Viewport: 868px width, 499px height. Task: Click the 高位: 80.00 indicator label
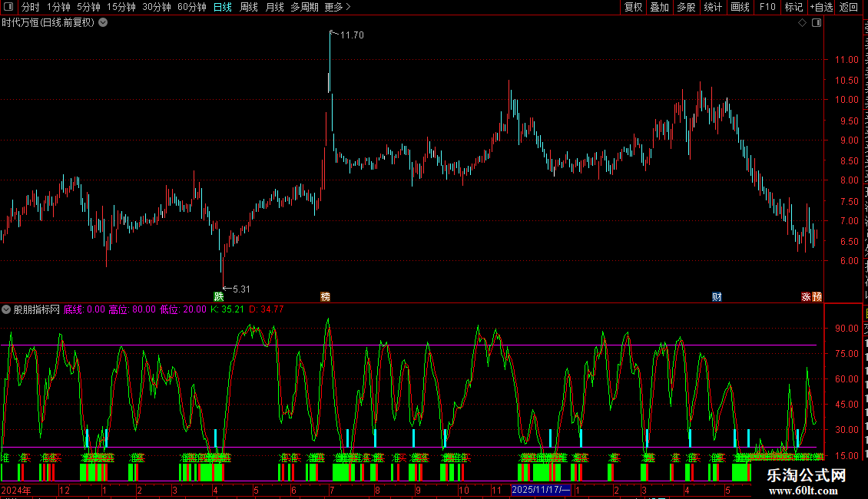click(x=132, y=309)
